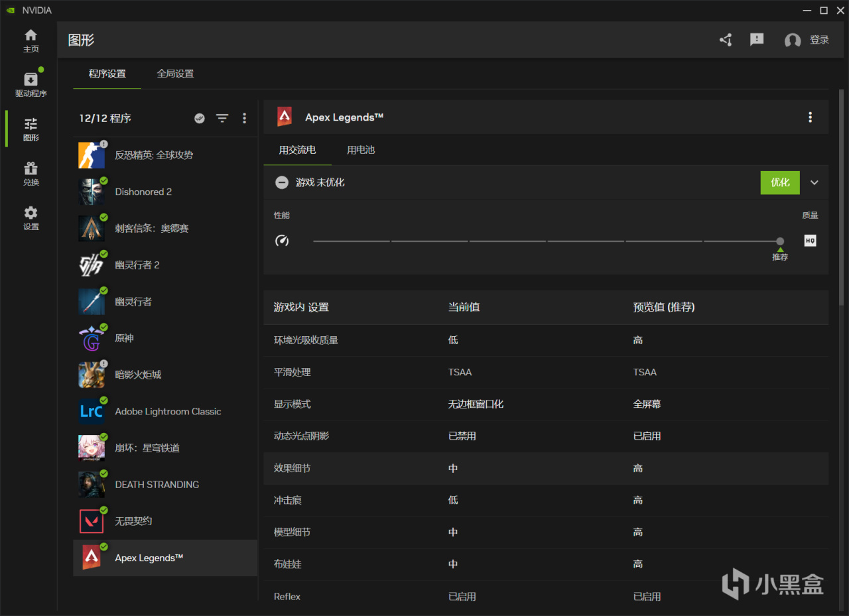Click the 效果细节 setting row
This screenshot has width=849, height=616.
[546, 468]
